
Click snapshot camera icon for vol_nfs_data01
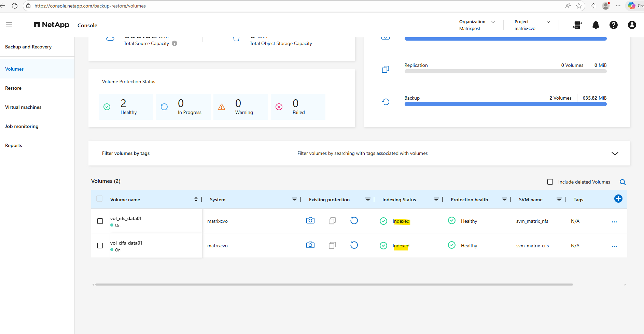pos(310,221)
